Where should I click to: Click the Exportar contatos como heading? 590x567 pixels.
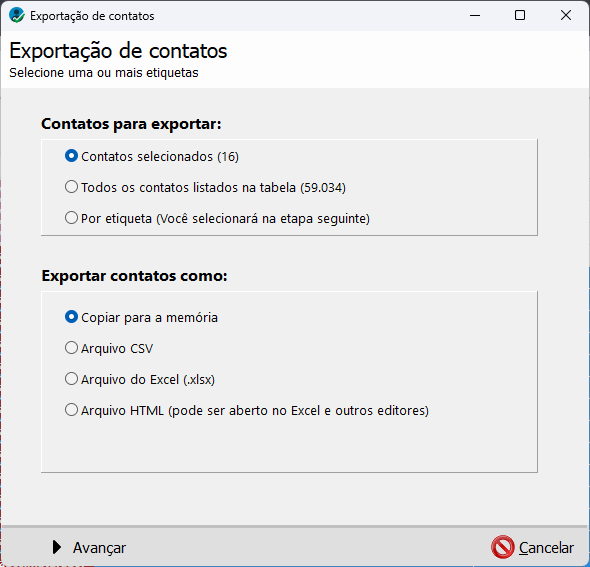pyautogui.click(x=134, y=276)
